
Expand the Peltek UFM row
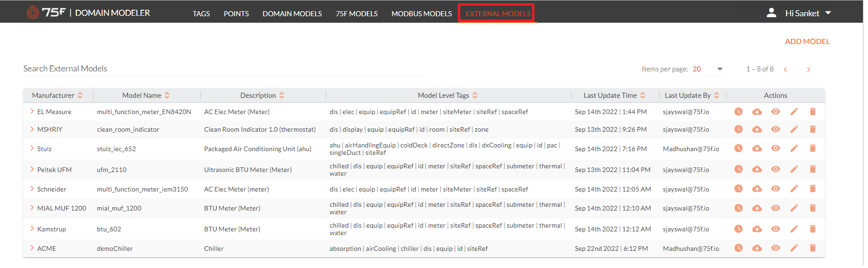pos(32,169)
